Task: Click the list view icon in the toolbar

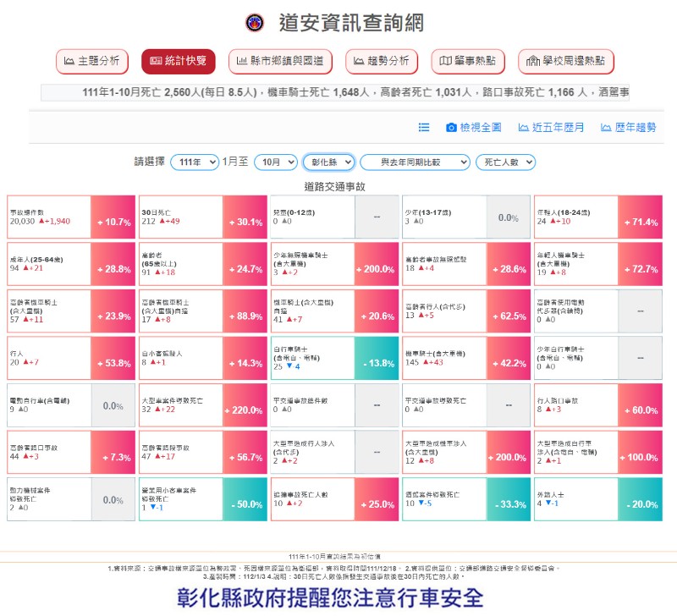Action: click(x=424, y=128)
